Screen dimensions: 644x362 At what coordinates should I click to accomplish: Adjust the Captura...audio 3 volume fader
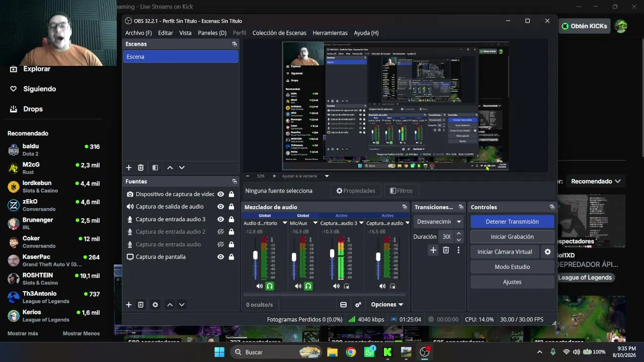(x=332, y=254)
